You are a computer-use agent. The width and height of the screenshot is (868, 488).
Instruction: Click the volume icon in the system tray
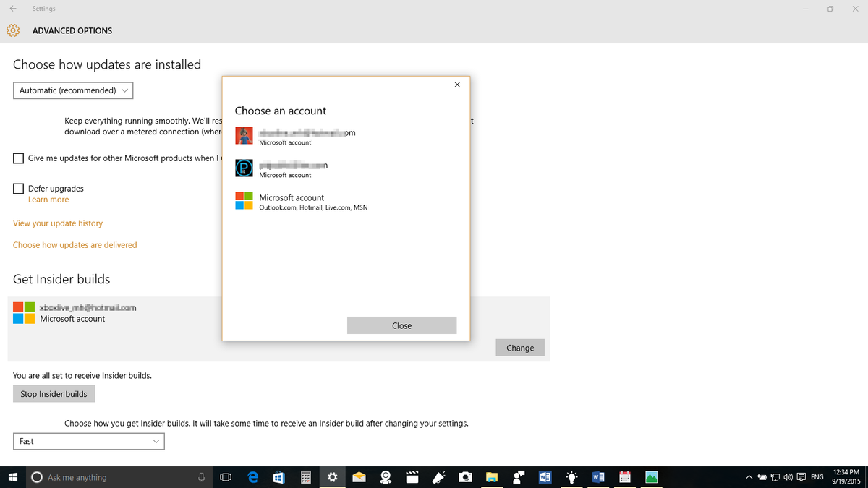click(x=788, y=477)
